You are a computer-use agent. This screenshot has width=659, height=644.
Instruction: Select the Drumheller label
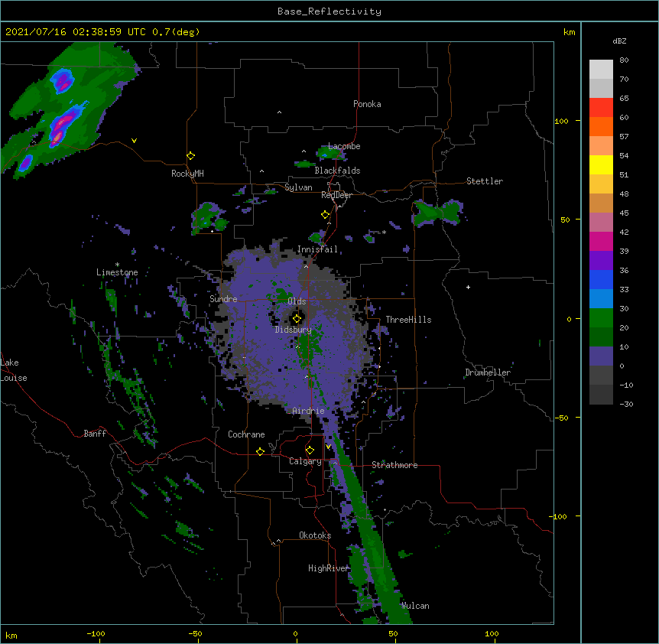click(x=488, y=372)
